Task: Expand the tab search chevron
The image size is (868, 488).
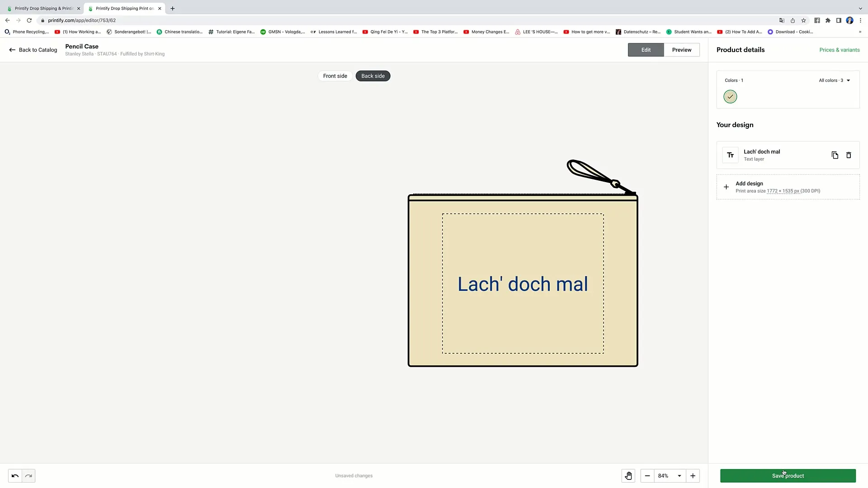Action: pos(860,8)
